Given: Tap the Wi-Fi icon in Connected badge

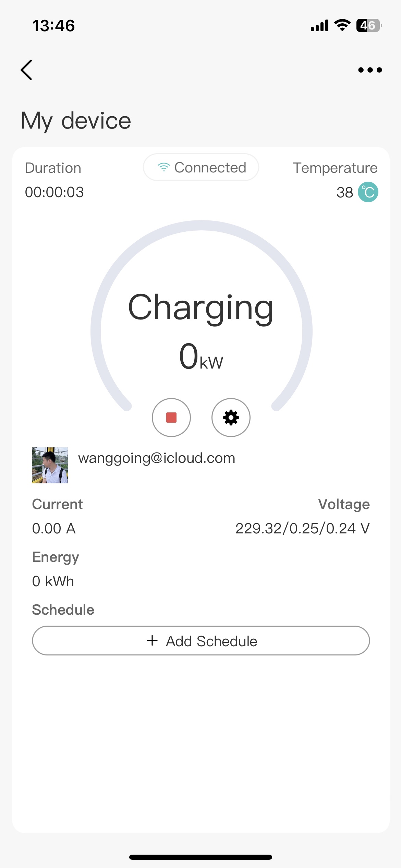Looking at the screenshot, I should (x=163, y=167).
